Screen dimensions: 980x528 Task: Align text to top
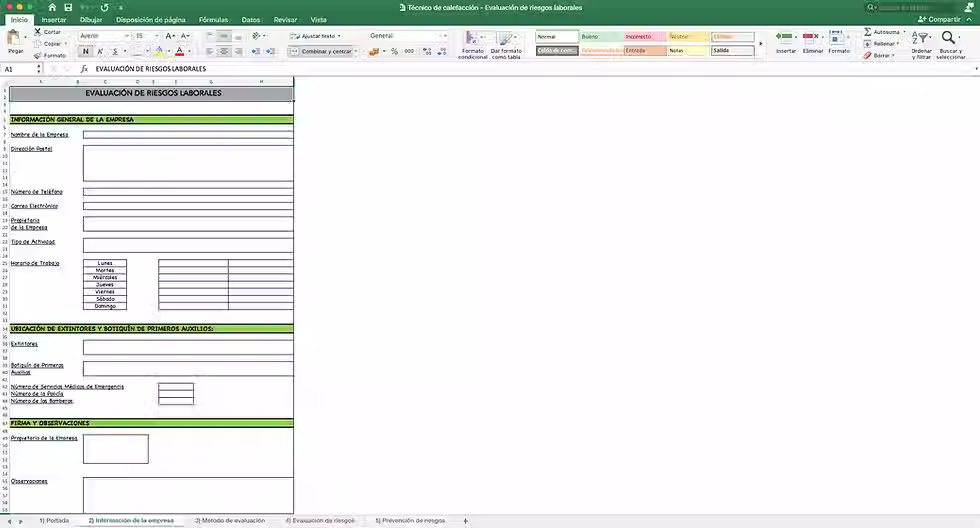pos(209,36)
